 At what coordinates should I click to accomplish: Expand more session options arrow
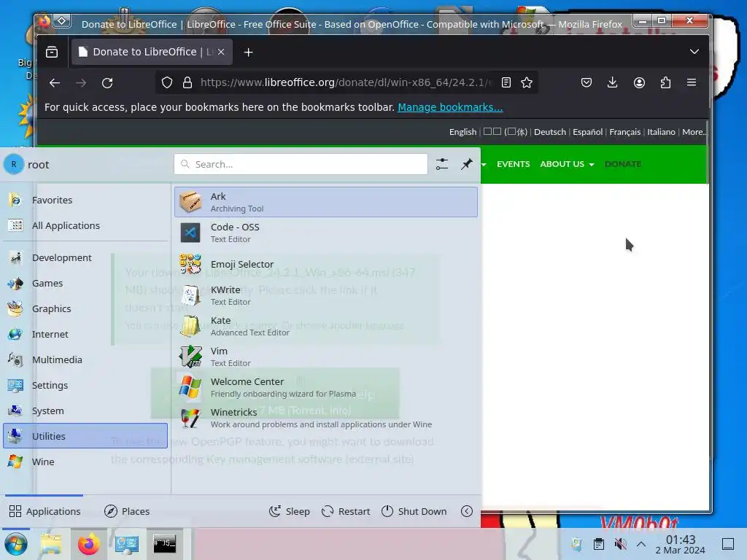pos(467,511)
